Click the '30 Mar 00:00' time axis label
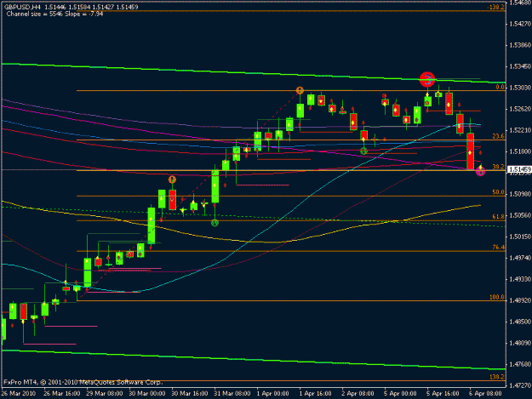Viewport: 532px width, 399px height. pyautogui.click(x=147, y=394)
